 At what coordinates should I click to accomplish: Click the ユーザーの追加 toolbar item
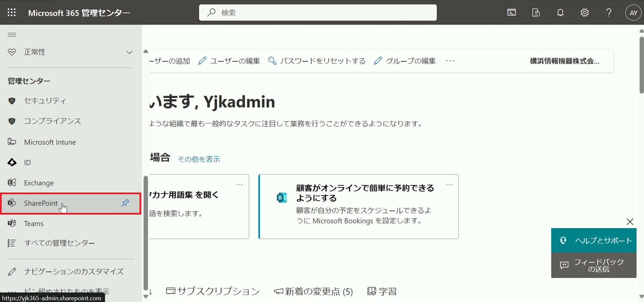[170, 61]
